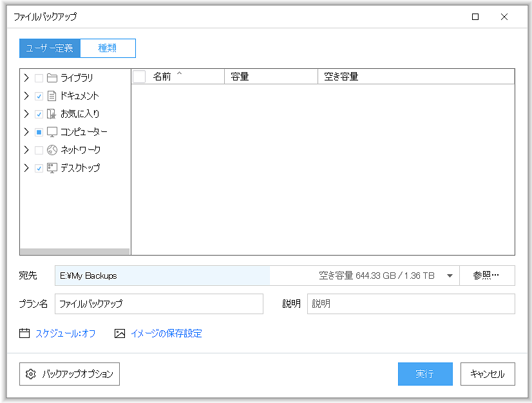Click the Computer monitor icon
The height and width of the screenshot is (403, 532).
coord(52,132)
